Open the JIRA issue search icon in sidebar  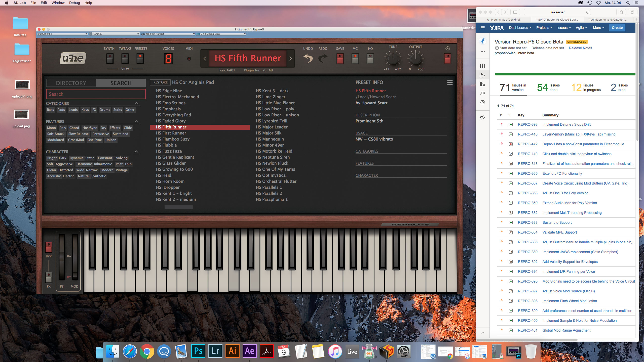pos(483,93)
